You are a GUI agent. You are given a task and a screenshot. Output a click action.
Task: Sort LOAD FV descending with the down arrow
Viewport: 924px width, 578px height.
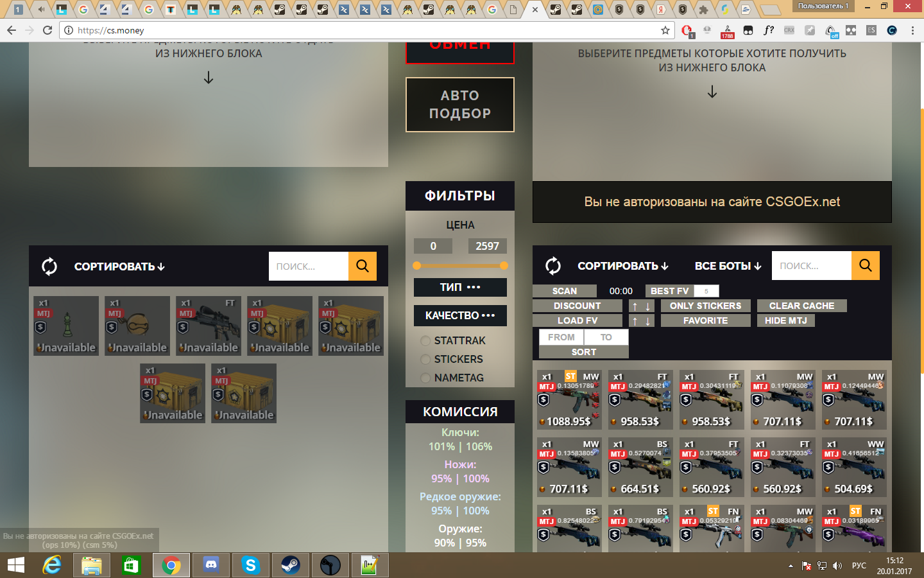click(648, 321)
